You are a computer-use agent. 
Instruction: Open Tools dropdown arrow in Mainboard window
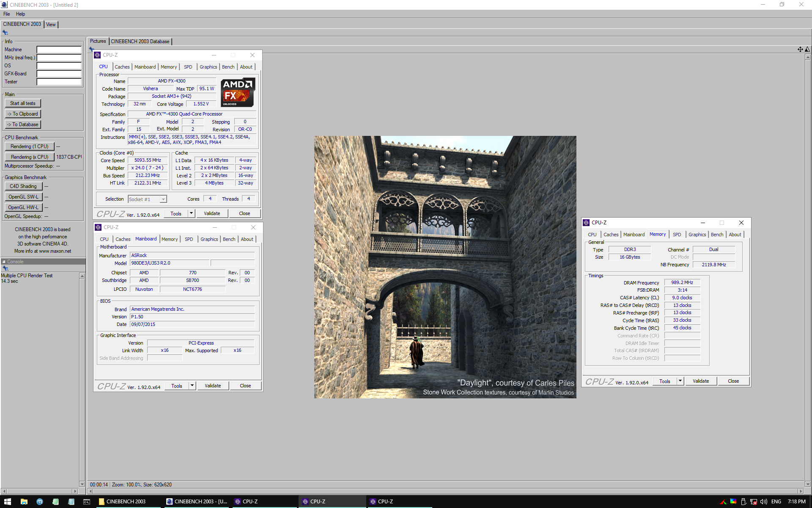coord(192,386)
